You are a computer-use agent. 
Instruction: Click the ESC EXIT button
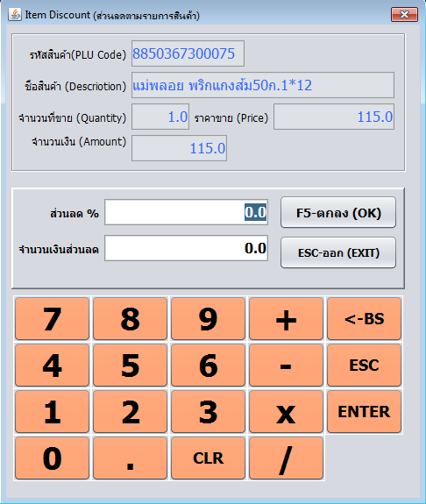[x=338, y=252]
